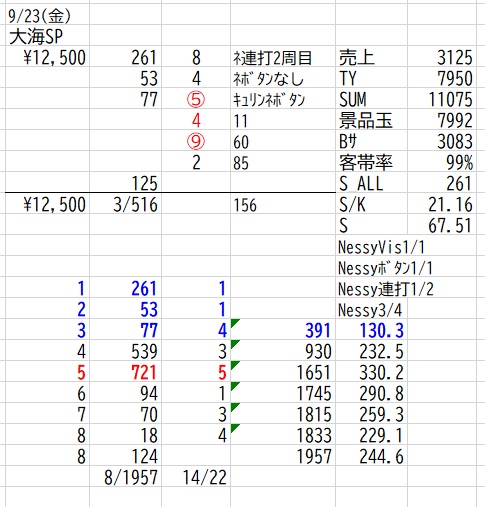Viewport: 485px width, 507px height.
Task: Click the Nessy連打1/2 cell
Action: (386, 289)
